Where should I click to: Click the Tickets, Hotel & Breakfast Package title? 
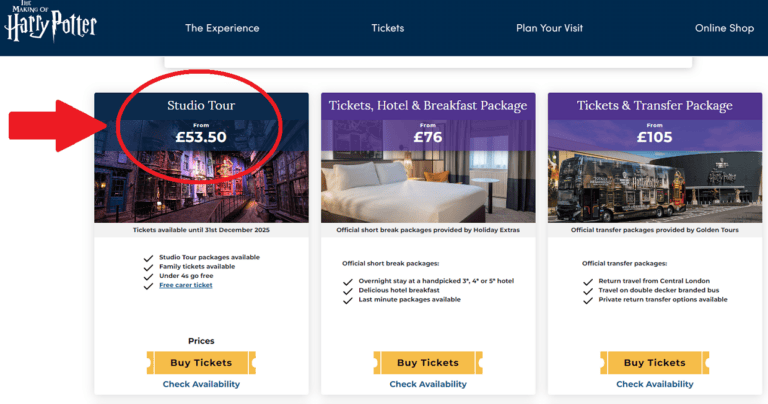(x=428, y=105)
